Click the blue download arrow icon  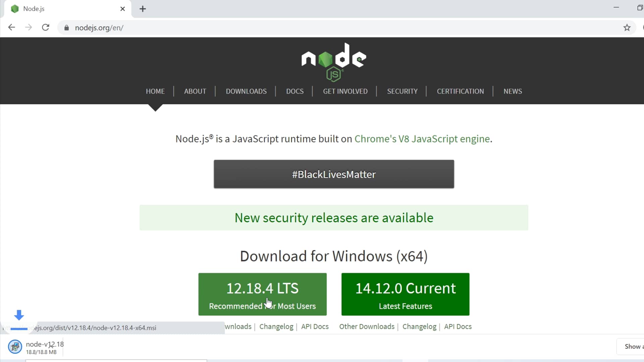click(x=19, y=315)
